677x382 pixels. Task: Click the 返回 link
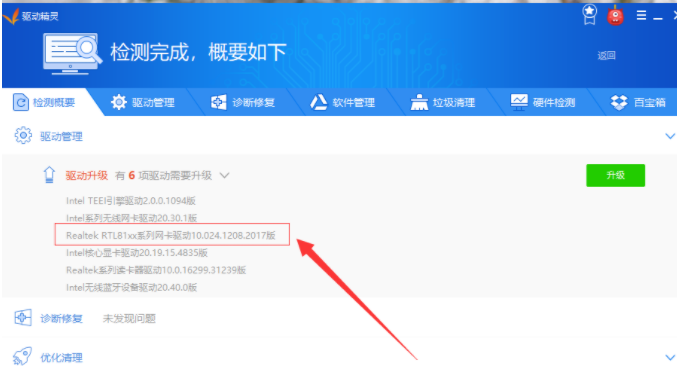pyautogui.click(x=606, y=56)
